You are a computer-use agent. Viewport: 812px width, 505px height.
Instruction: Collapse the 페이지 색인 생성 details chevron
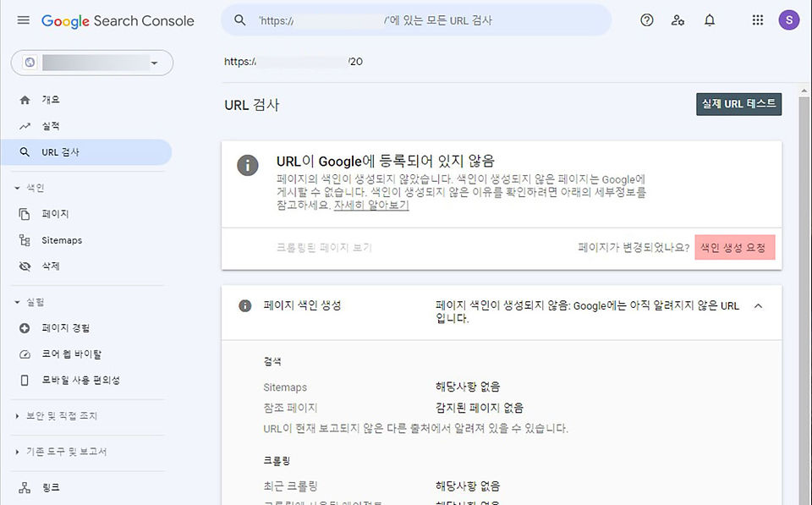[758, 305]
